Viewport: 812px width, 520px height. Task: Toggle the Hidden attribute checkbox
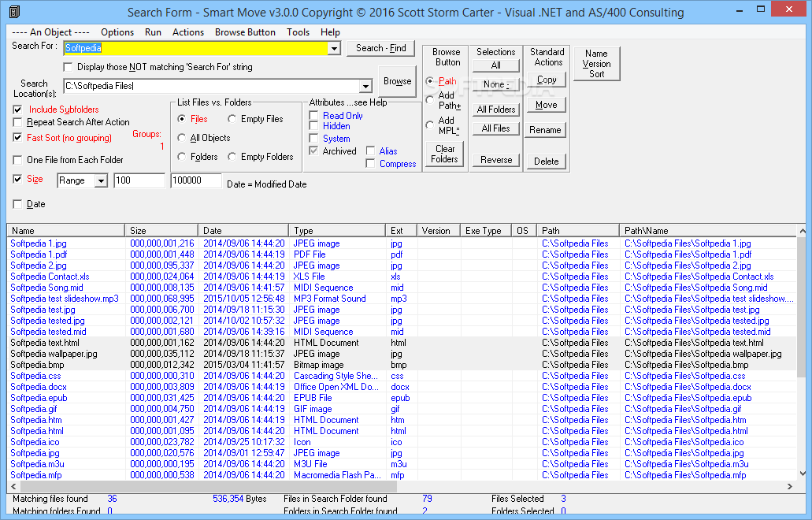(x=313, y=126)
